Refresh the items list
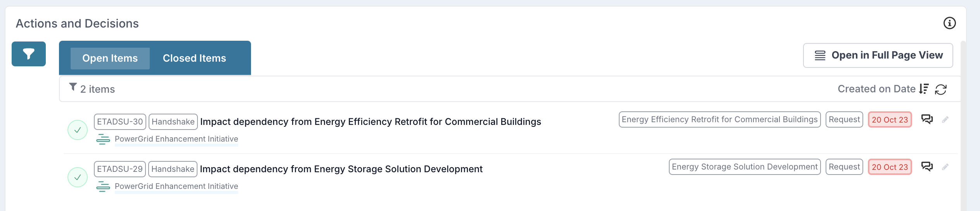This screenshot has width=980, height=211. point(941,89)
